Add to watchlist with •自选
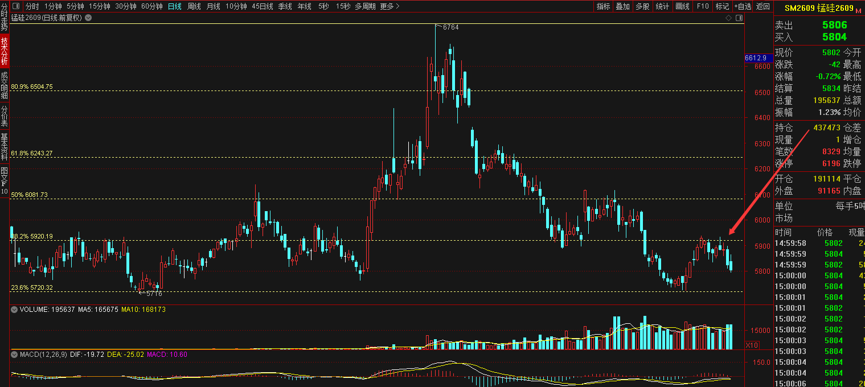The width and height of the screenshot is (865, 387). (x=743, y=7)
